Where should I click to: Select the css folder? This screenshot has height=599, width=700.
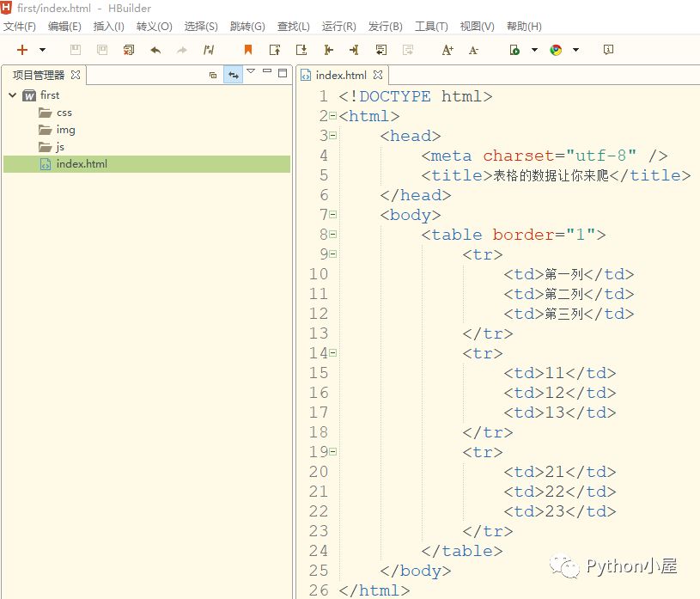point(64,113)
